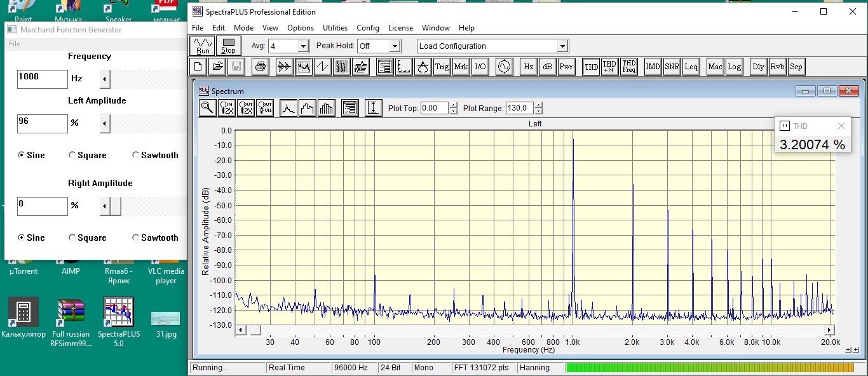Click the Log toolbar button

[734, 67]
